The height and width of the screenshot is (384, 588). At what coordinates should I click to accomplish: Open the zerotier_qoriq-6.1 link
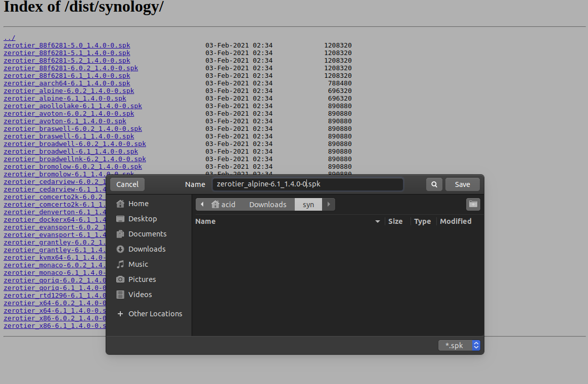[55, 288]
